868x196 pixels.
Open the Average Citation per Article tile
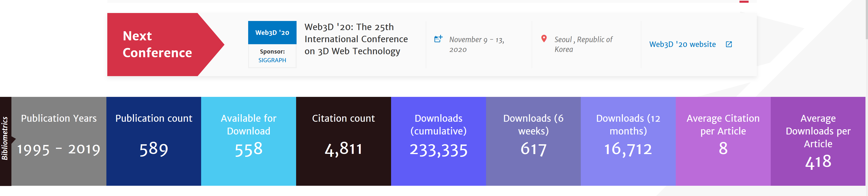723,141
